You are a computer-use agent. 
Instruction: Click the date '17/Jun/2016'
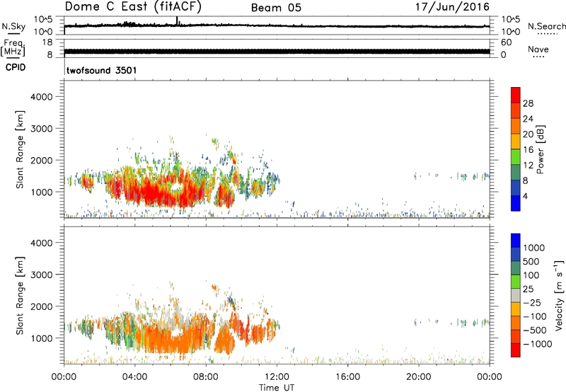(452, 7)
